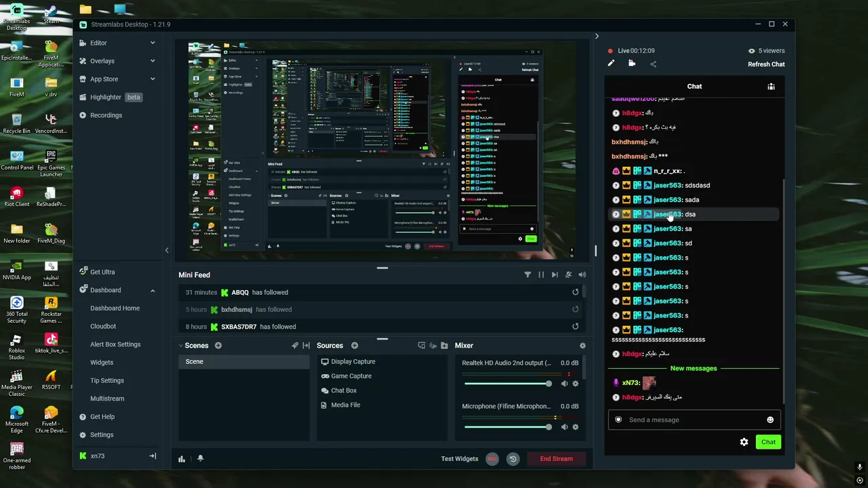Open settings for Fifine Microphone source
This screenshot has height=488, width=868.
coord(576,427)
